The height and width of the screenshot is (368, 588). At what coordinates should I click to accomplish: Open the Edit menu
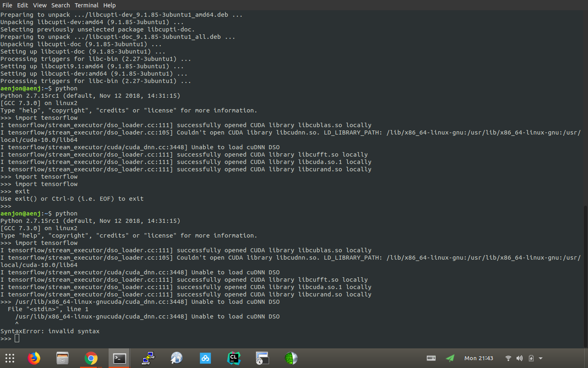[x=22, y=5]
